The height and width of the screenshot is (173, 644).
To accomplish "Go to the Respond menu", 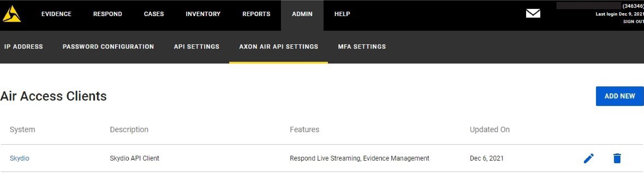I will [x=108, y=14].
